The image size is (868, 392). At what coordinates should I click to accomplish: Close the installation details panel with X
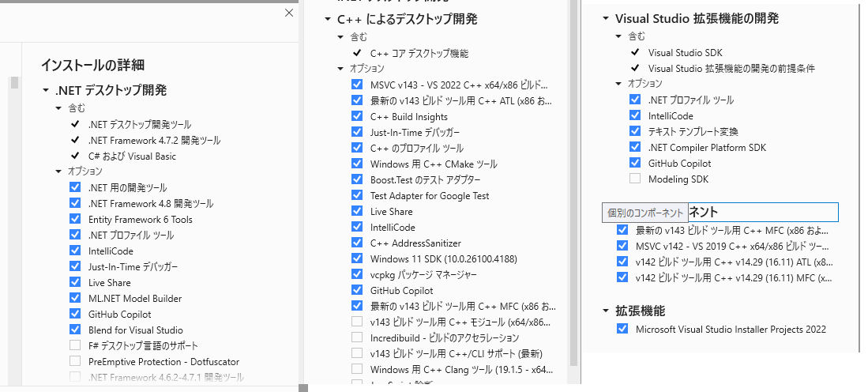tap(289, 13)
